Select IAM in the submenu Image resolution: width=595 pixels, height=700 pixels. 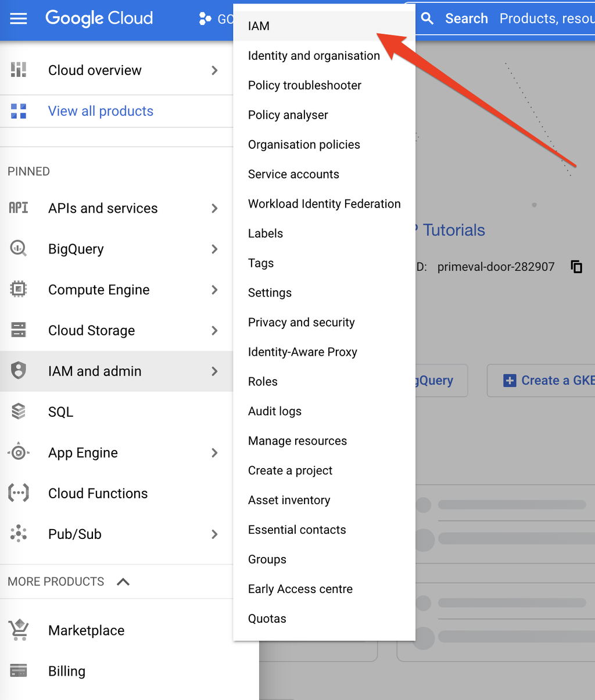pyautogui.click(x=324, y=26)
